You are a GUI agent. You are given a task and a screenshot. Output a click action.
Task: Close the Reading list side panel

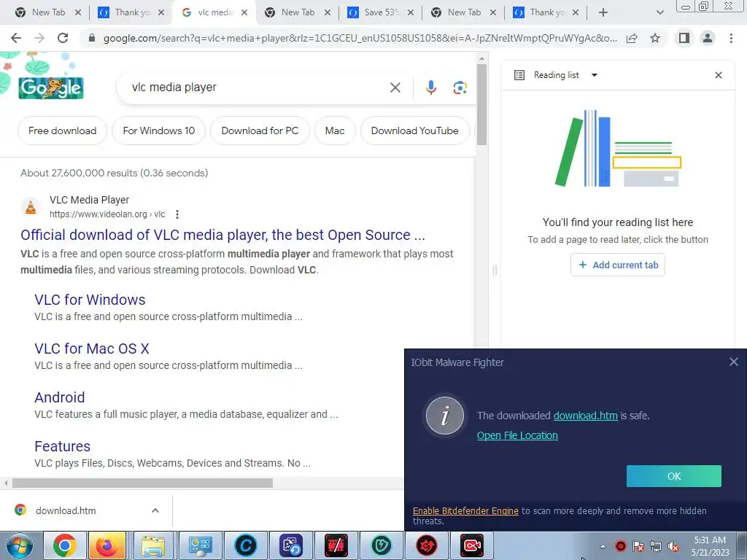(719, 75)
